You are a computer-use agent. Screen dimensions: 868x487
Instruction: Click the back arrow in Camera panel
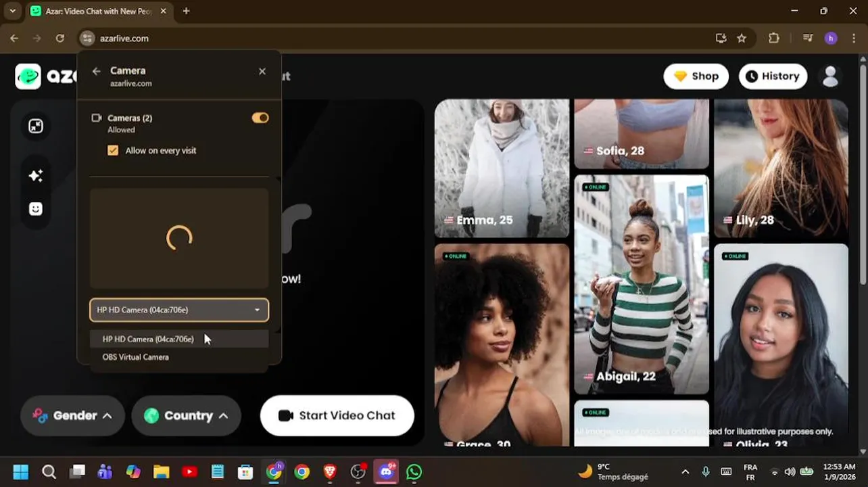click(96, 71)
